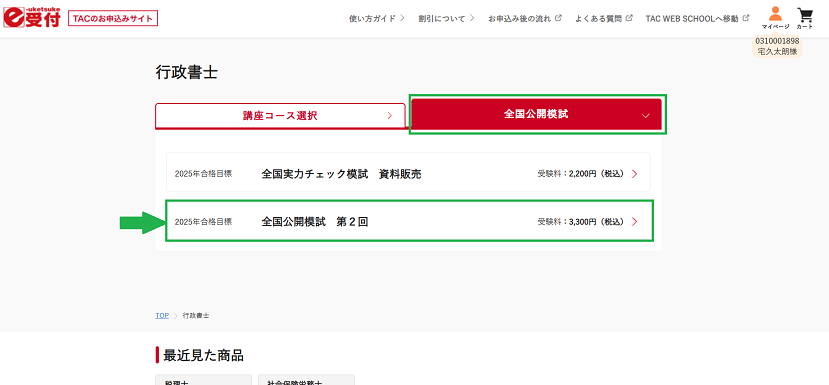Click external link icon beside よくある質問
The height and width of the screenshot is (385, 829).
(629, 18)
